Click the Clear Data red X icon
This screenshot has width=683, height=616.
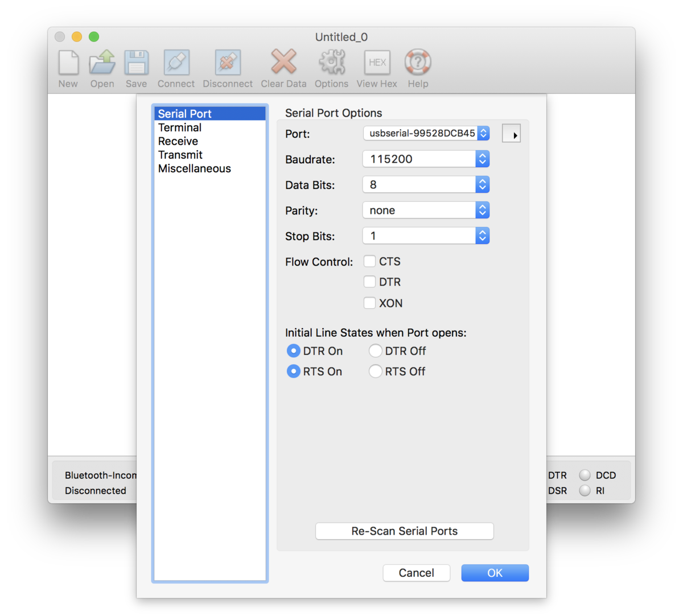pos(283,61)
